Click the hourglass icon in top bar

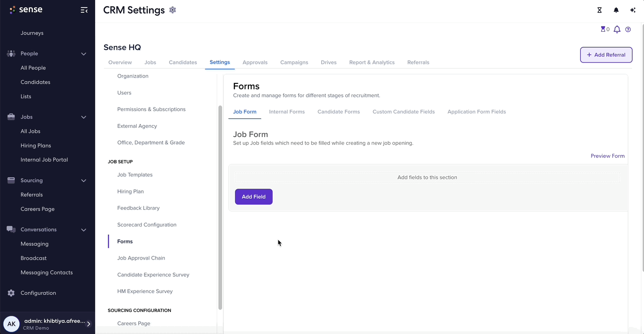(599, 10)
